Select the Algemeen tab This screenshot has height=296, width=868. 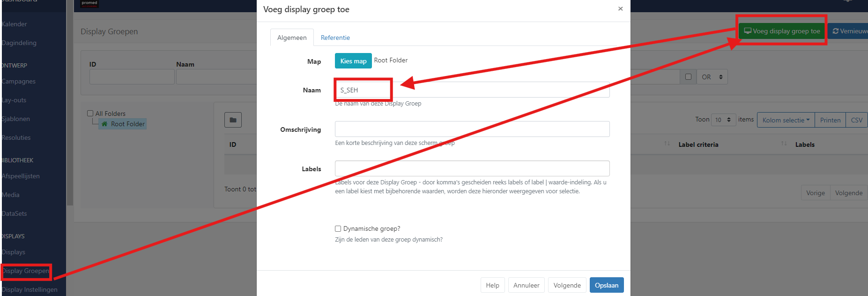[x=292, y=38]
